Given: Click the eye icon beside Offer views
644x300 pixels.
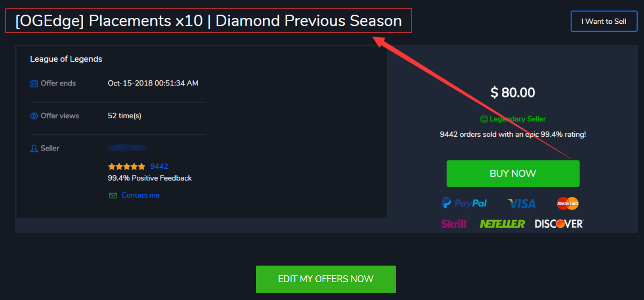Looking at the screenshot, I should (34, 116).
